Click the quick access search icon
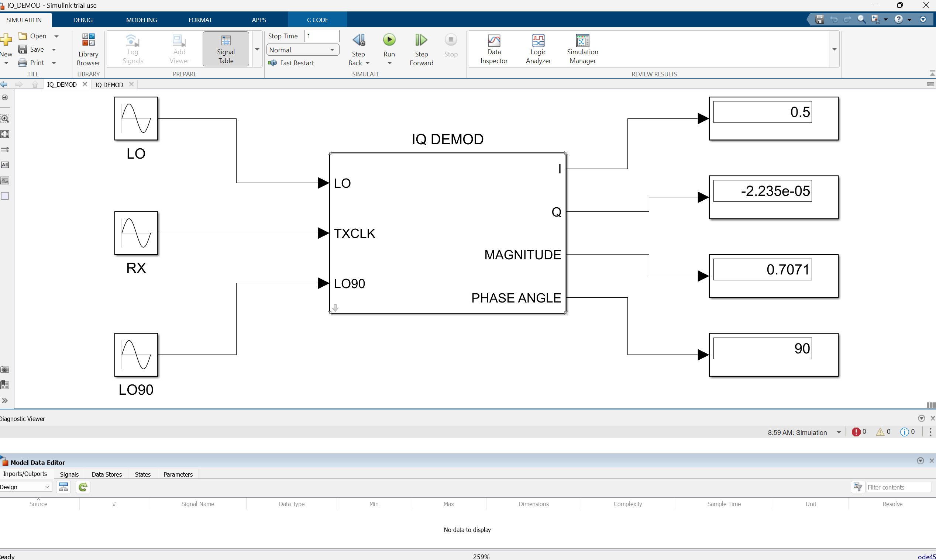The image size is (936, 560). 861,19
